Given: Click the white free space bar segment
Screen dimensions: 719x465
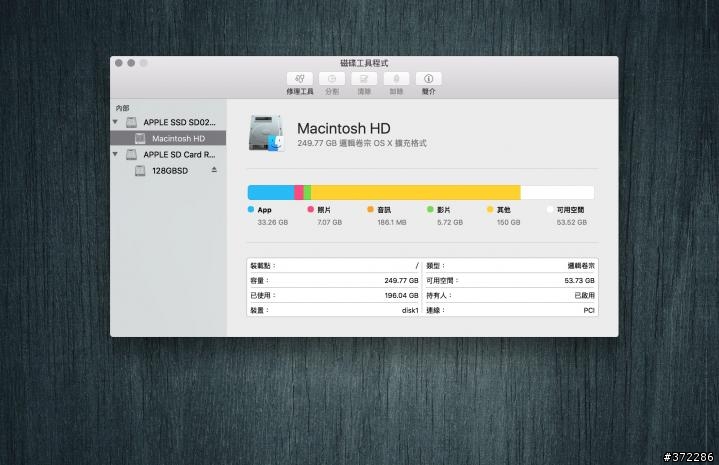Looking at the screenshot, I should click(x=557, y=192).
